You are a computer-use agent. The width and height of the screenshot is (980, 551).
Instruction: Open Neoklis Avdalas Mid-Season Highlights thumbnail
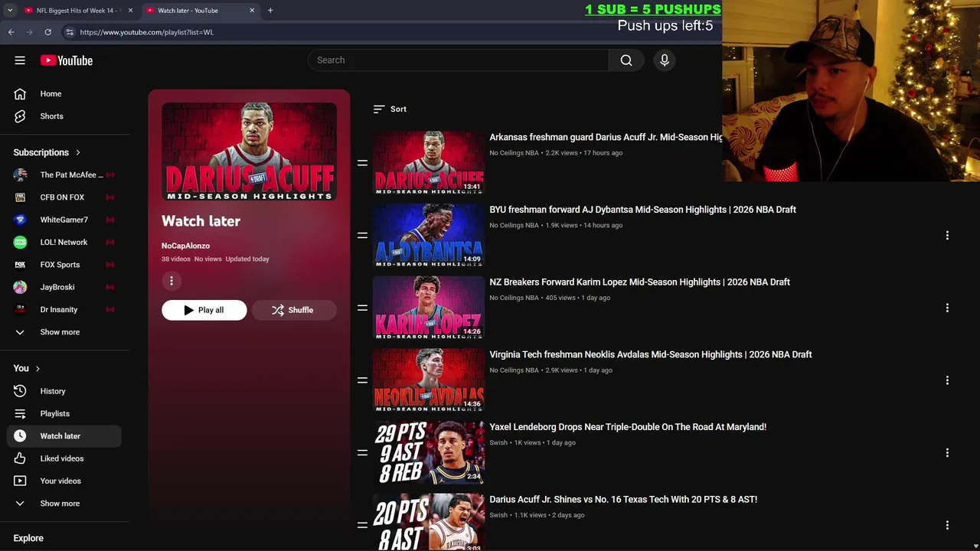(x=429, y=380)
